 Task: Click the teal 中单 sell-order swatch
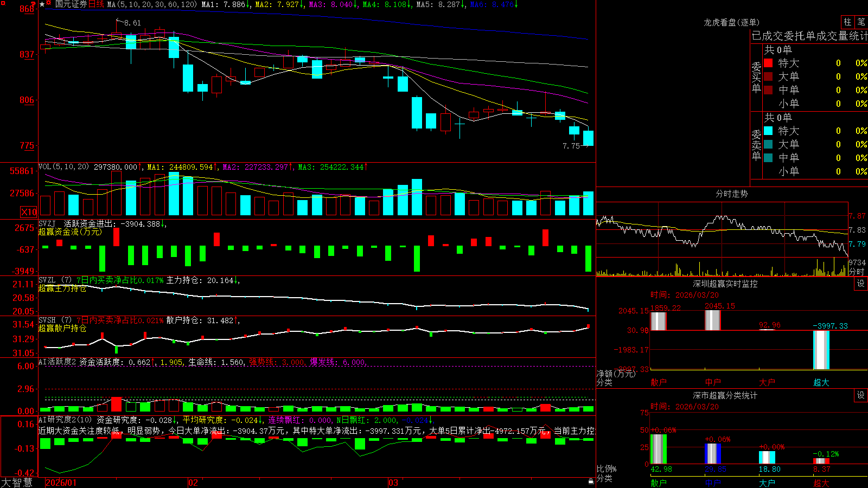(x=768, y=158)
